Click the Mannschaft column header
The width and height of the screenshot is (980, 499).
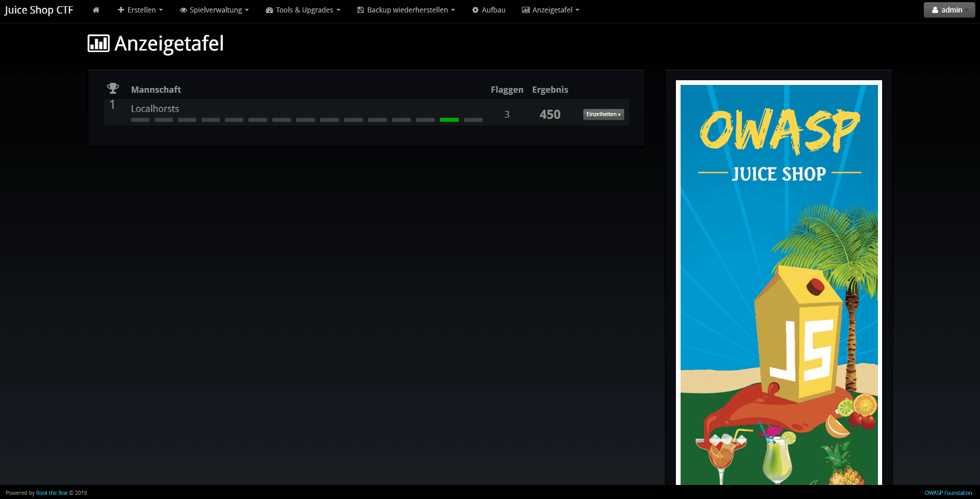pos(156,90)
